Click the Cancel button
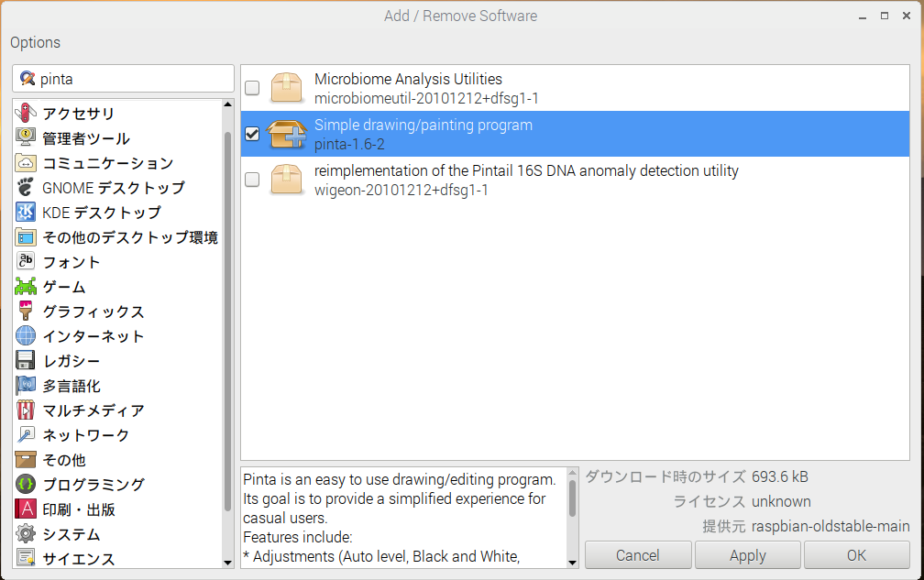 pyautogui.click(x=638, y=555)
